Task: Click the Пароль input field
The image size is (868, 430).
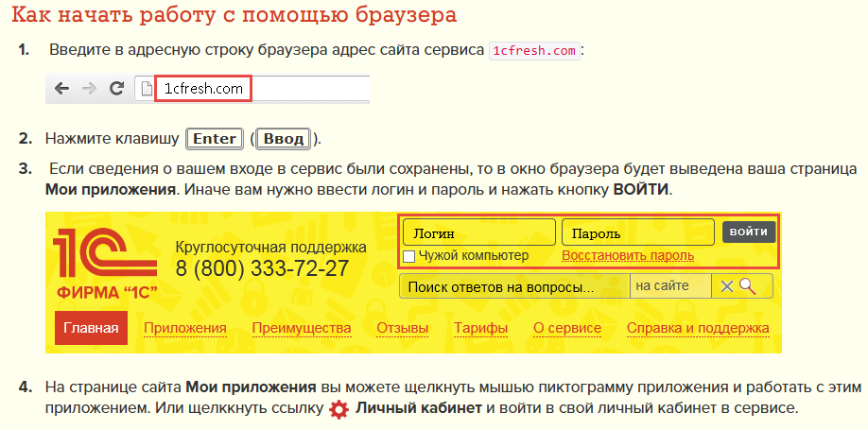Action: click(x=637, y=232)
